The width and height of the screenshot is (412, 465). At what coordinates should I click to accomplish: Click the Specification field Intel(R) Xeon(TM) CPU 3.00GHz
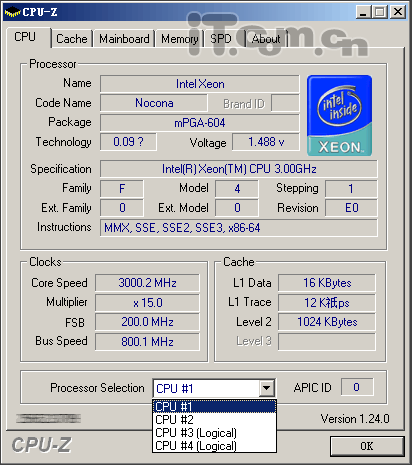(x=239, y=169)
